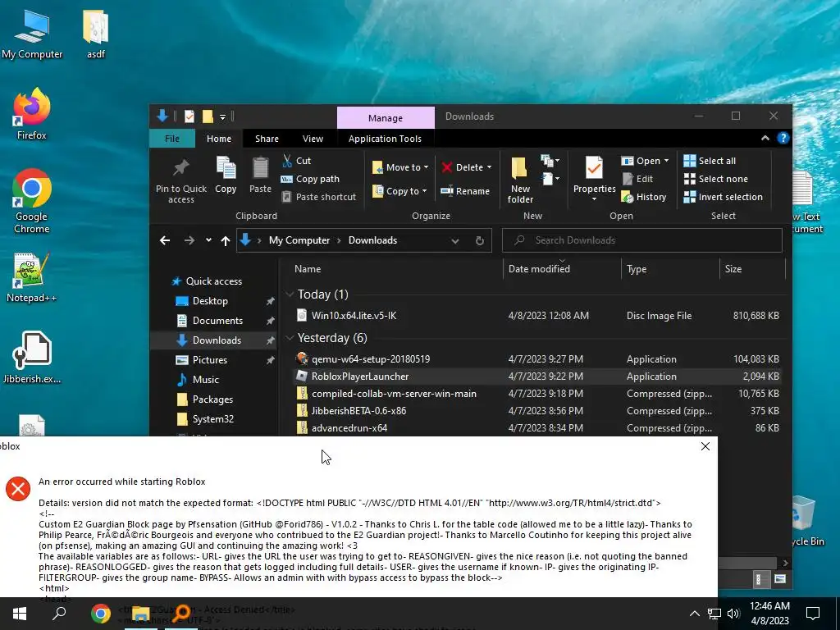Image resolution: width=840 pixels, height=630 pixels.
Task: Go back with left arrow navigation
Action: point(165,240)
